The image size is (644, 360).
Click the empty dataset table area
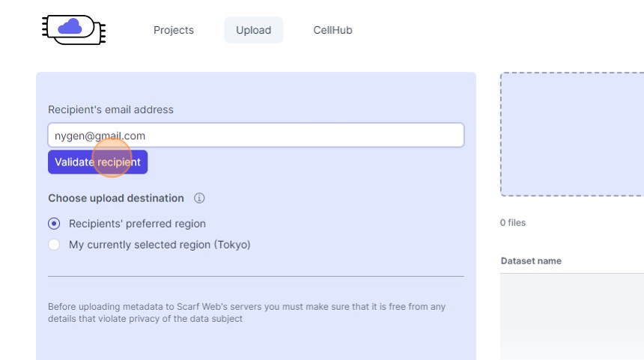pyautogui.click(x=572, y=314)
